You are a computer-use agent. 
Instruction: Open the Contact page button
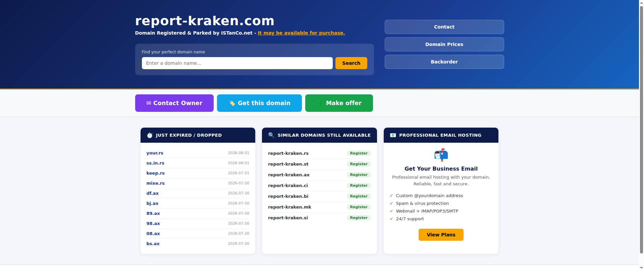coord(444,27)
